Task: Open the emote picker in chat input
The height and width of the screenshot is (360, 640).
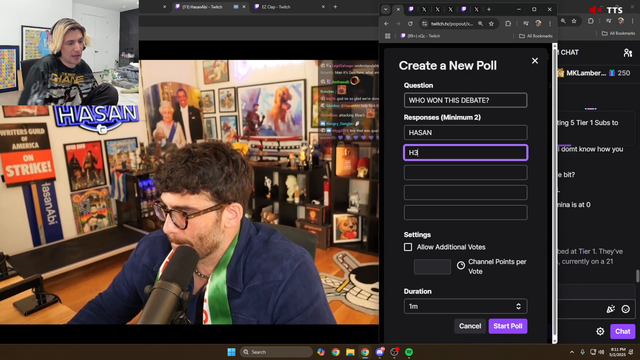Action: point(625,309)
